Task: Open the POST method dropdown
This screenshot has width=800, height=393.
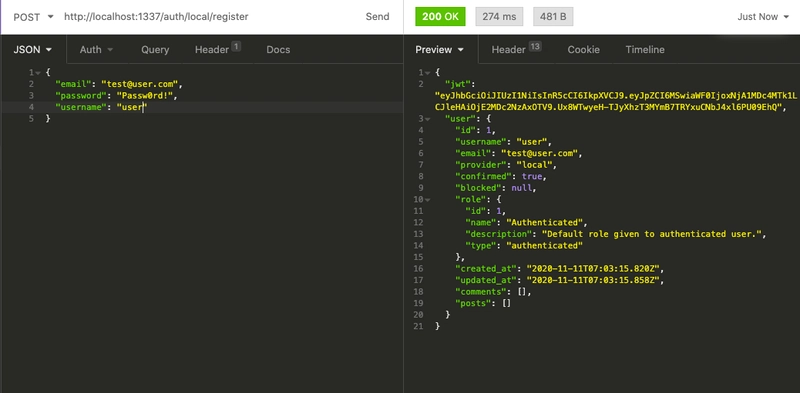Action: 33,17
